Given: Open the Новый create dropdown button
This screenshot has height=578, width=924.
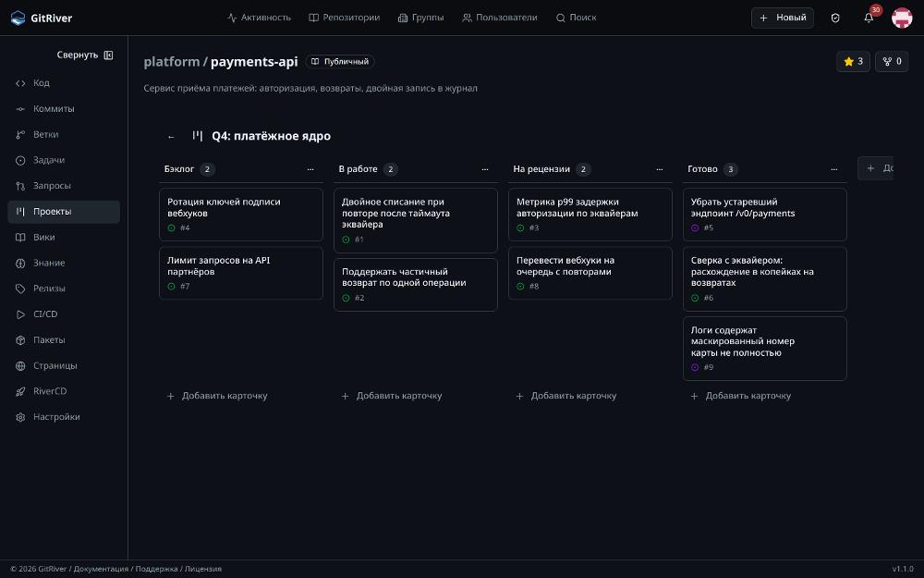Looking at the screenshot, I should click(x=783, y=18).
